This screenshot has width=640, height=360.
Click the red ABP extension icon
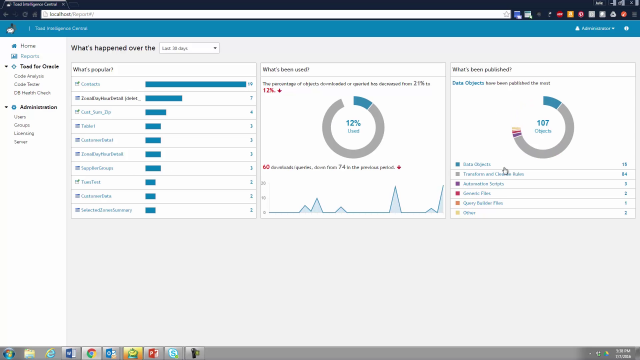pos(560,14)
